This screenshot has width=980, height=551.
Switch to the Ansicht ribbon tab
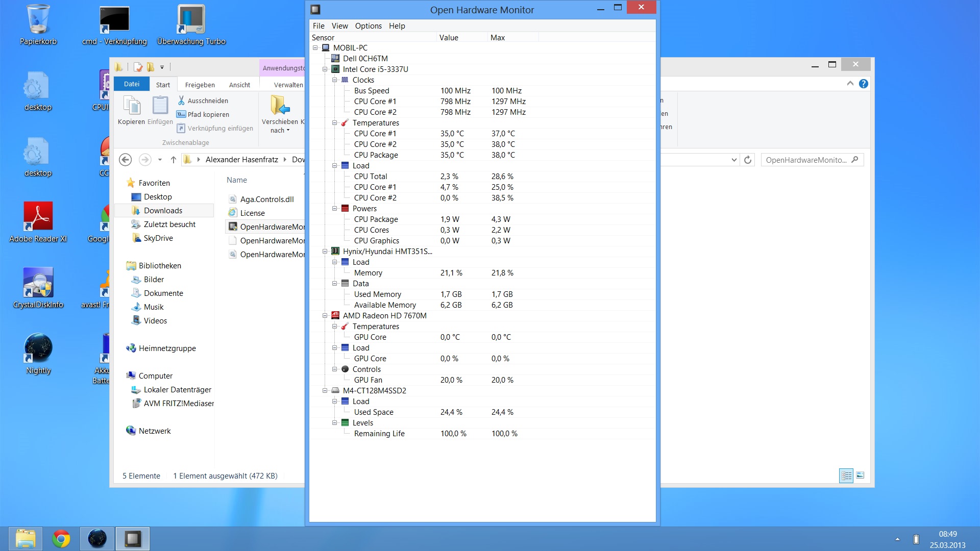click(x=239, y=85)
